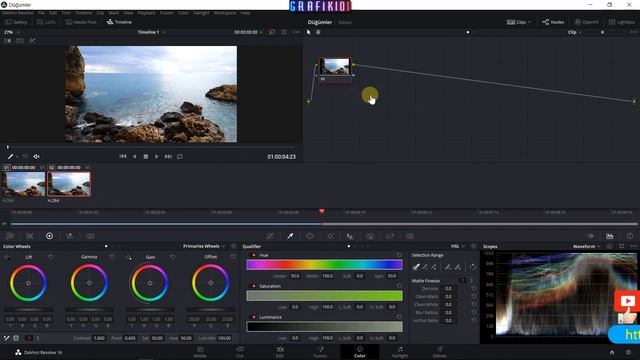The image size is (640, 360).
Task: Open the Camera Raw palette
Action: 10,236
